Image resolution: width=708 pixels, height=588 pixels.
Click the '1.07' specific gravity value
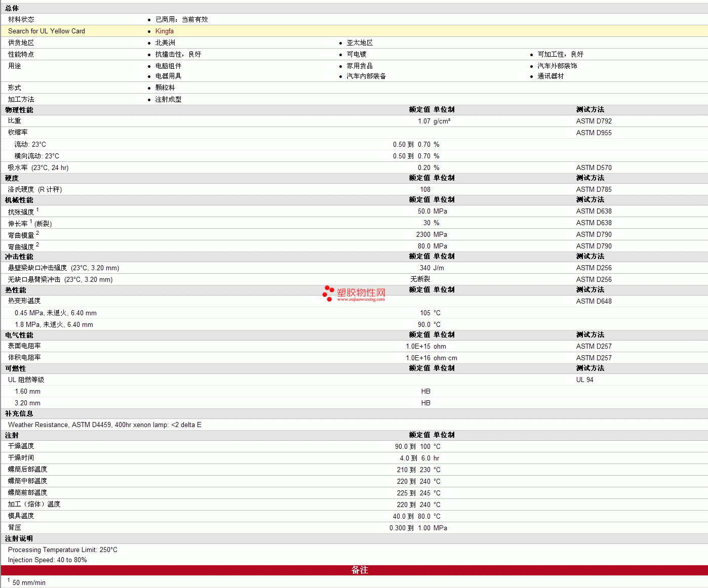point(424,121)
